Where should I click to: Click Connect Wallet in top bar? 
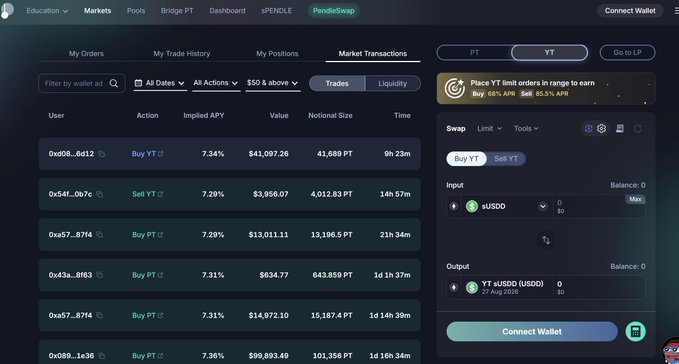tap(630, 11)
